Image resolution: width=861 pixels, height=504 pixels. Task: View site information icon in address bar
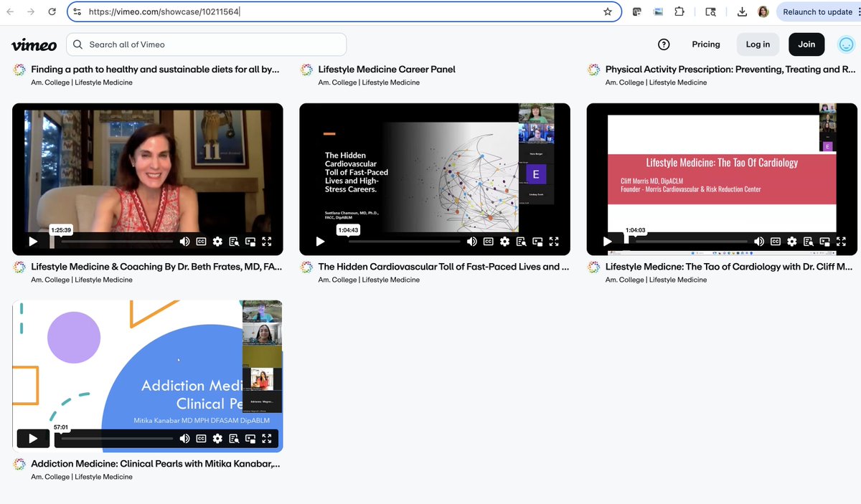78,12
